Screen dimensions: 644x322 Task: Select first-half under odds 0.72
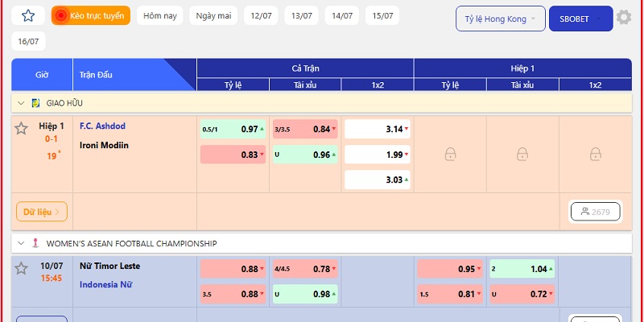pyautogui.click(x=522, y=294)
